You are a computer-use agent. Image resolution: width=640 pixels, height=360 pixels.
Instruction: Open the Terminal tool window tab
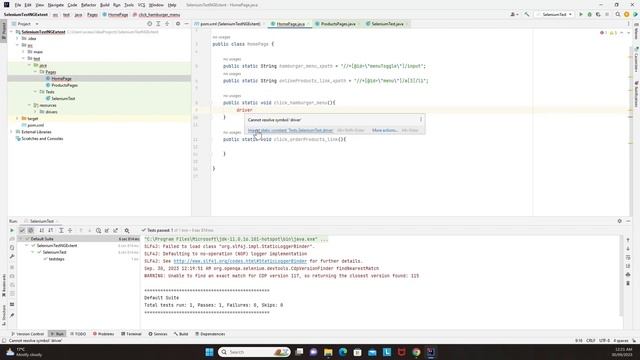click(131, 334)
